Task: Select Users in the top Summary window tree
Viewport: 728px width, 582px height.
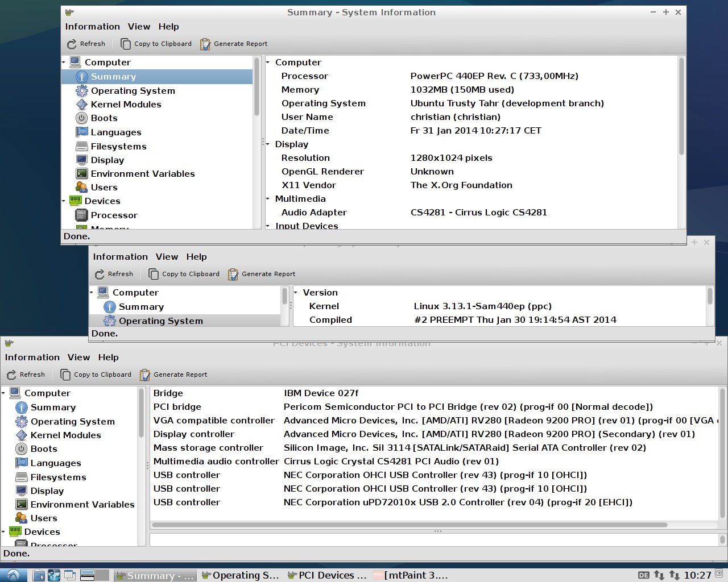Action: [x=104, y=188]
